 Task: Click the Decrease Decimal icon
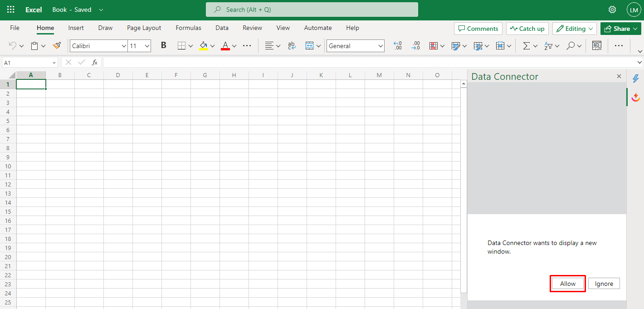point(415,46)
